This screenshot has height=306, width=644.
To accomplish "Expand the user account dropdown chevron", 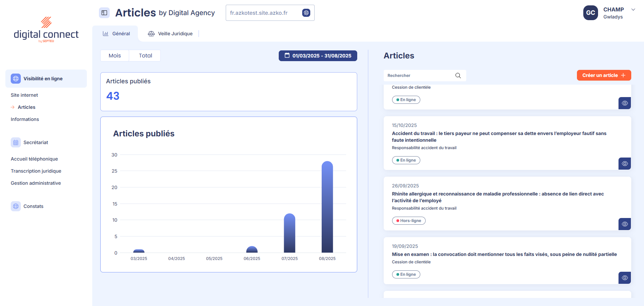I will pyautogui.click(x=633, y=9).
